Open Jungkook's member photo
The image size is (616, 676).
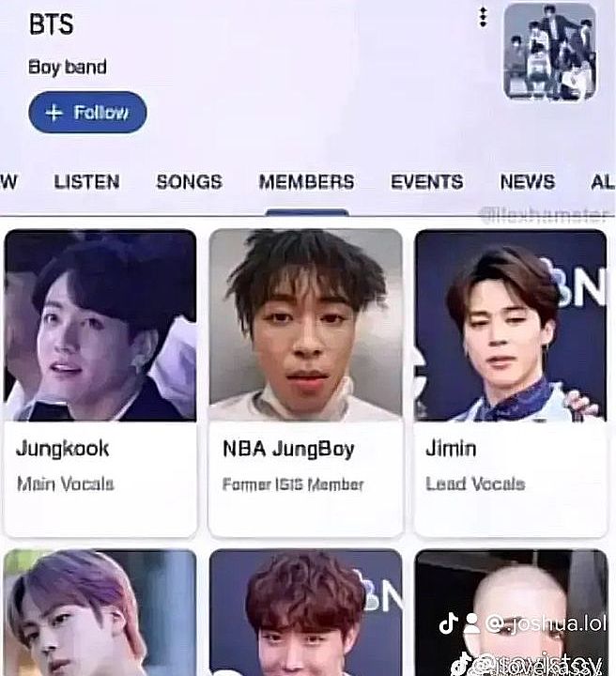tap(100, 326)
